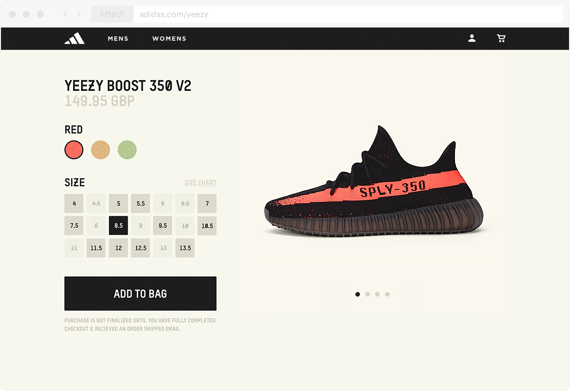Open the WOMENS menu

(169, 38)
